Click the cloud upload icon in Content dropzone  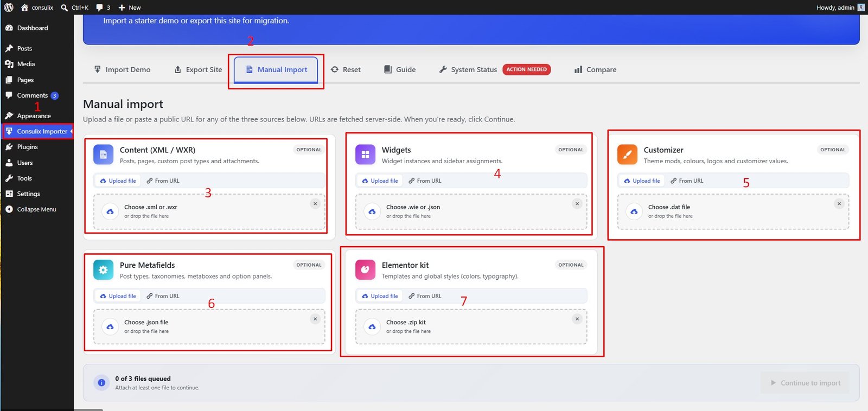pyautogui.click(x=110, y=211)
